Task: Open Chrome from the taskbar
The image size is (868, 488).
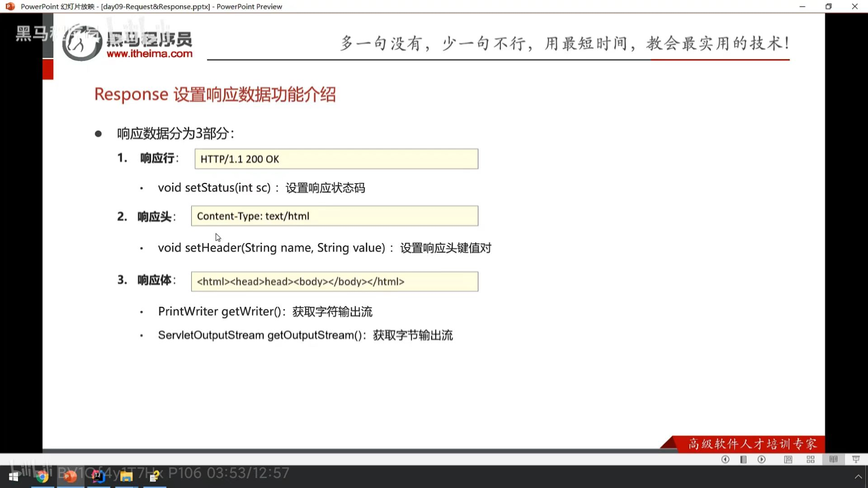Action: pyautogui.click(x=42, y=477)
